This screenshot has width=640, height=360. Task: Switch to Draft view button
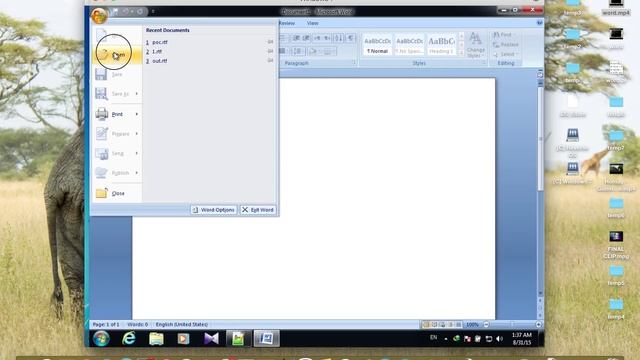pos(458,324)
